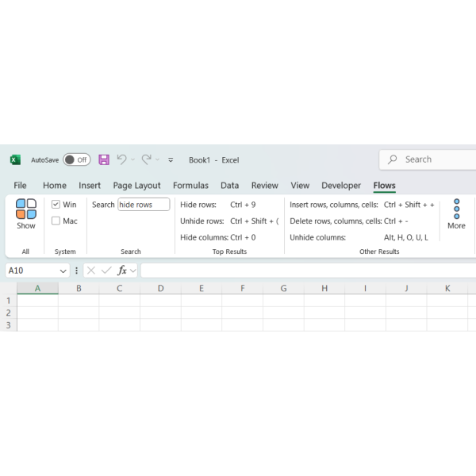Switch to the Data tab
Viewport: 476px width, 476px height.
click(230, 186)
